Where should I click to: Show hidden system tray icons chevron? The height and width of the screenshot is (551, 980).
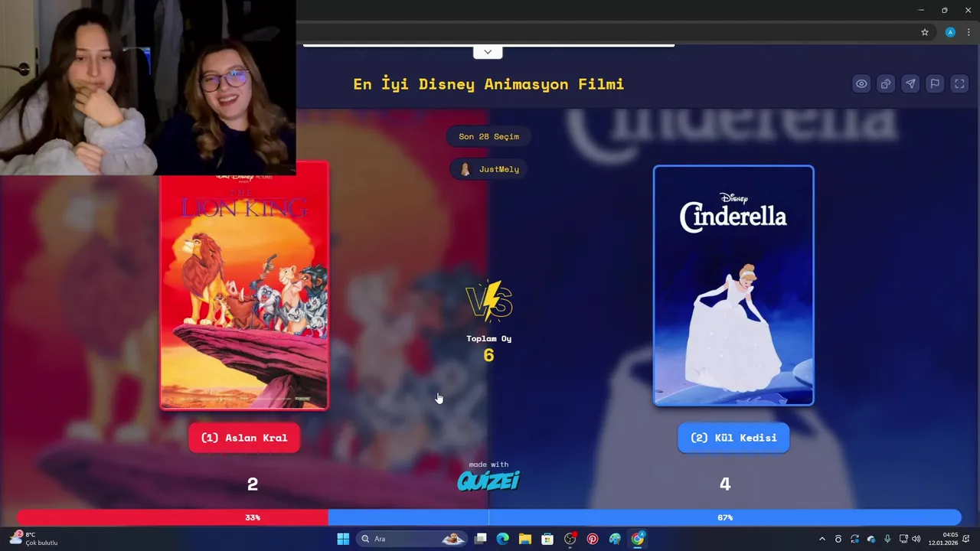pos(822,539)
